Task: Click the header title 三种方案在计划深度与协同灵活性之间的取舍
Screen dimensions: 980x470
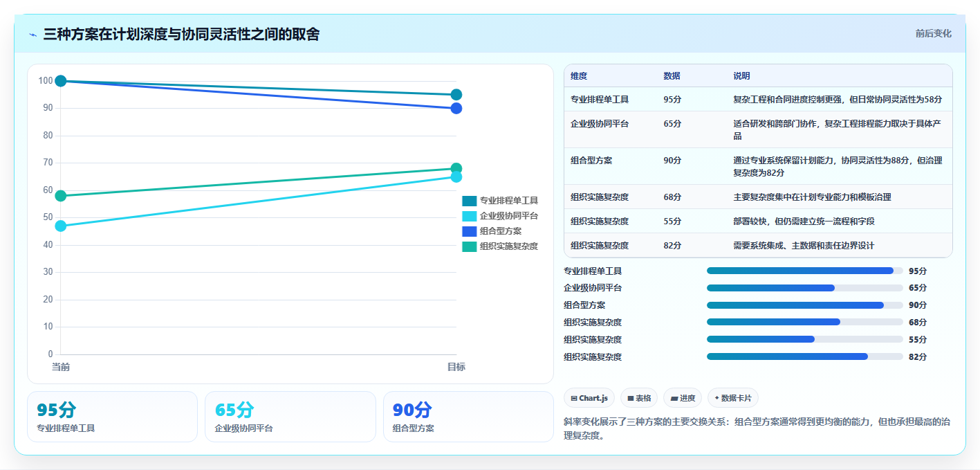Action: (181, 35)
